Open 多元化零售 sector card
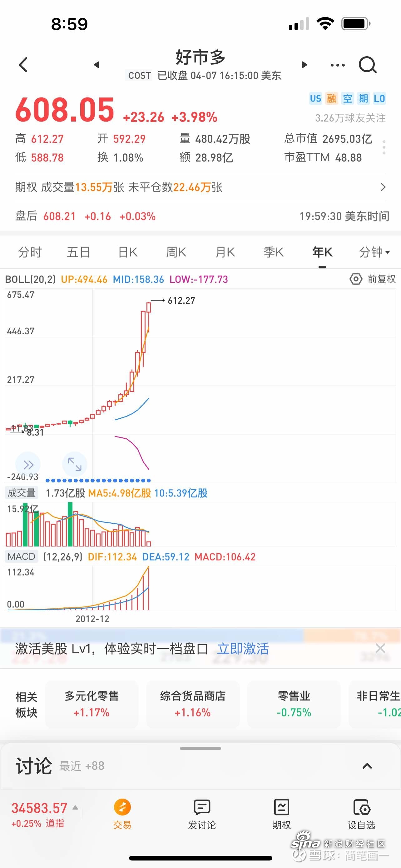Viewport: 401px width, 868px height. pos(92,704)
